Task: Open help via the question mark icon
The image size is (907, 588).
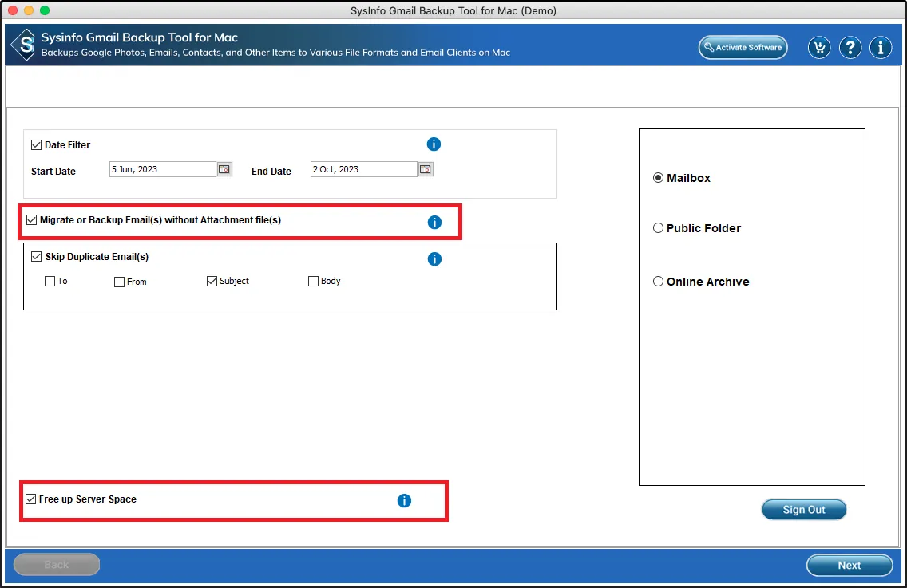Action: click(850, 47)
